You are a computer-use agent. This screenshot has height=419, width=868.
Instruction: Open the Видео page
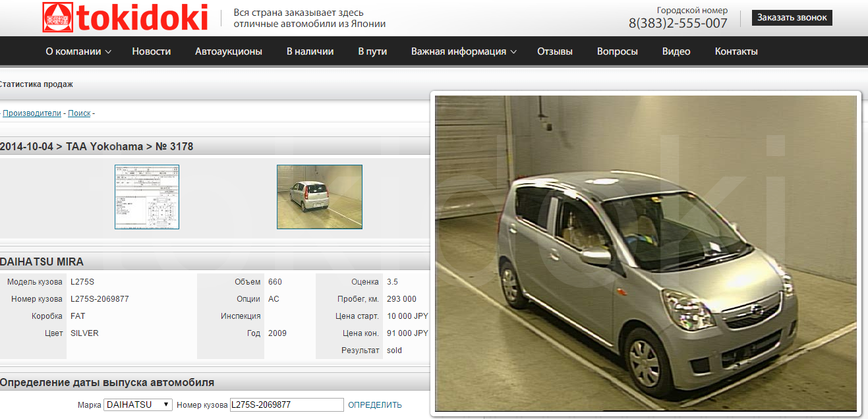pyautogui.click(x=676, y=51)
